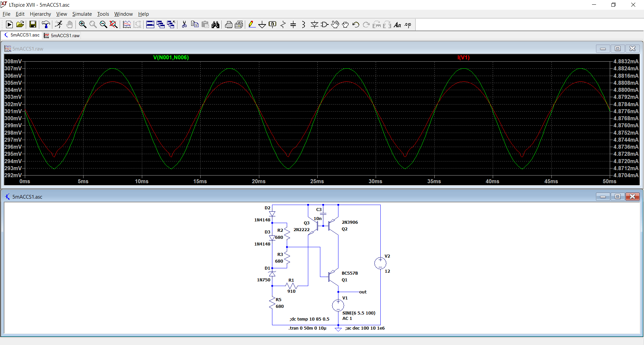Zoom in with the magnifier plus icon
The image size is (644, 345).
click(x=83, y=24)
